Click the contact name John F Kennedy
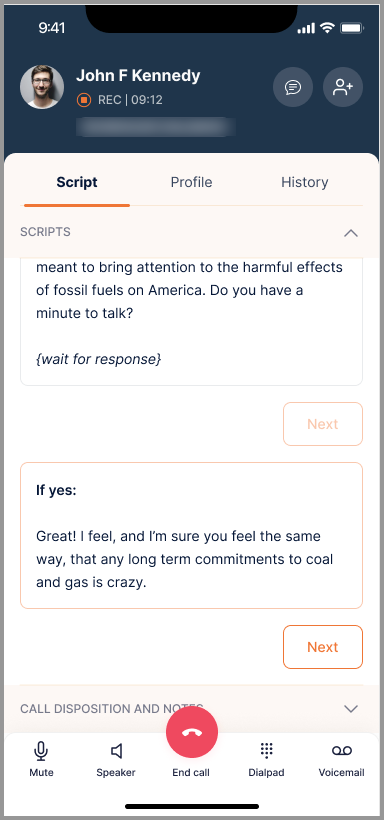This screenshot has height=820, width=384. [138, 76]
